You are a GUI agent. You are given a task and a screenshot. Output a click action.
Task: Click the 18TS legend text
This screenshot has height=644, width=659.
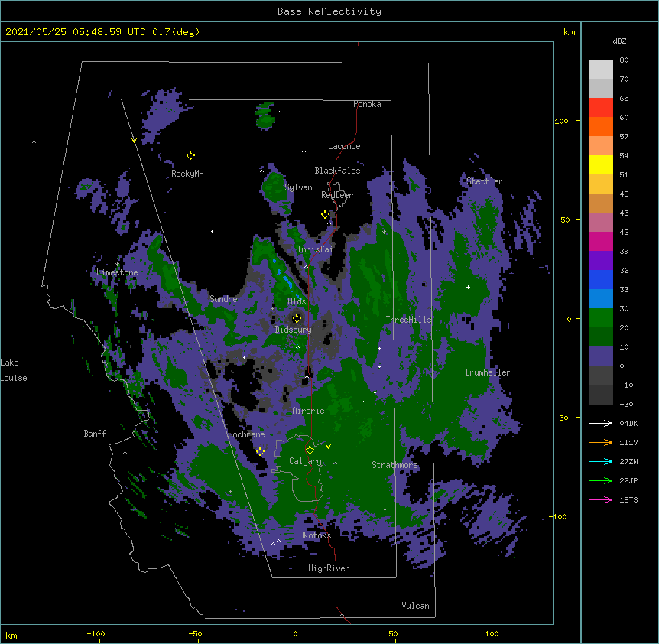pos(628,499)
